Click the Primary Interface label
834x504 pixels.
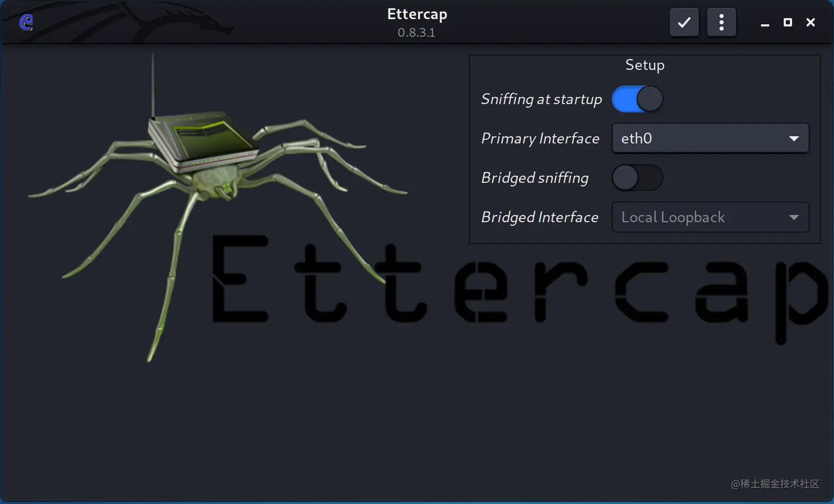tap(539, 138)
